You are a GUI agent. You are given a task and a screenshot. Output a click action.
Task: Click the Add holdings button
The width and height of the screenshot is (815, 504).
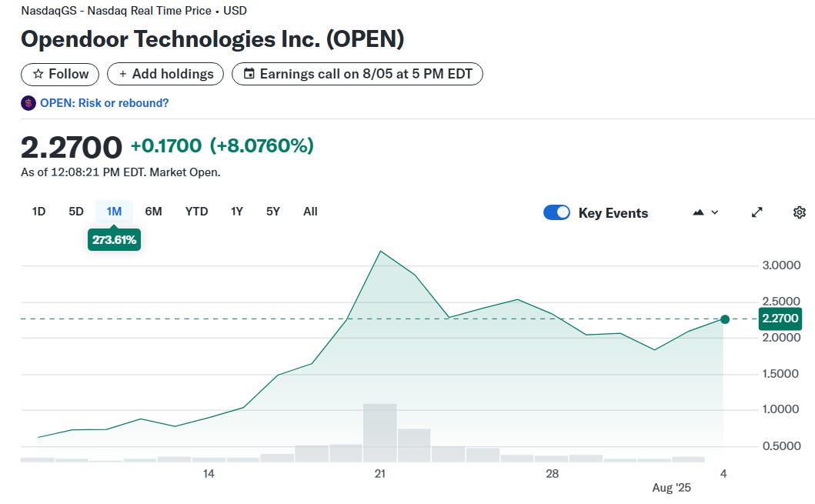point(165,74)
